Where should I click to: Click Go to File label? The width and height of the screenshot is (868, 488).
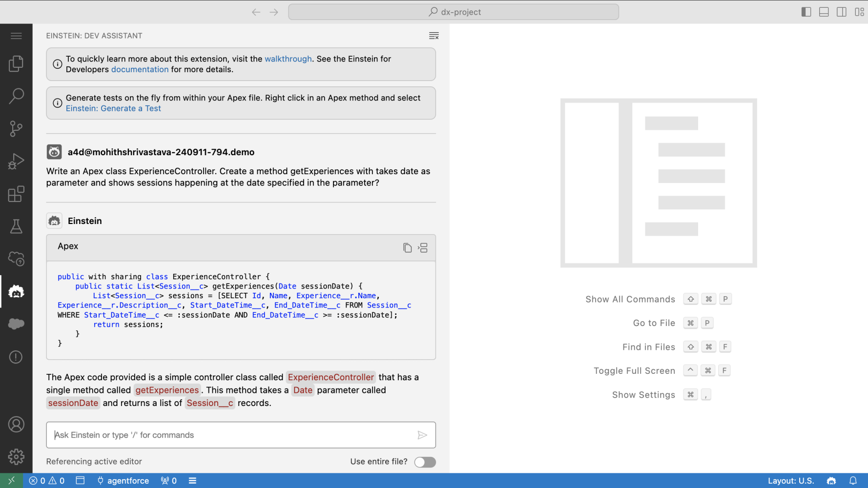click(654, 323)
